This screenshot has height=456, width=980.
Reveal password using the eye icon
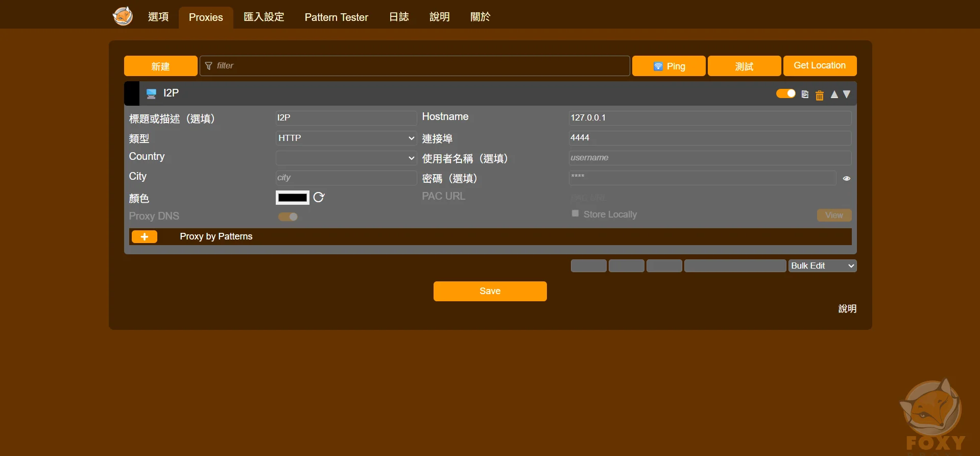[x=846, y=178]
